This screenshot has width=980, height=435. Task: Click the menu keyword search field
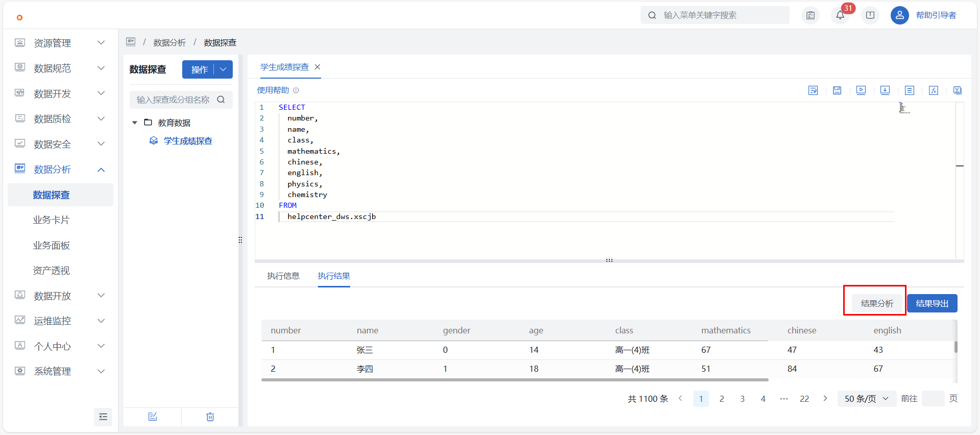click(x=715, y=15)
